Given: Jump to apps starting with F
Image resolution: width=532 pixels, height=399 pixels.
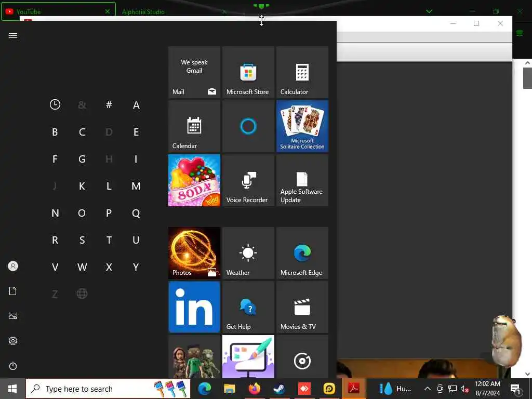Looking at the screenshot, I should pyautogui.click(x=55, y=159).
